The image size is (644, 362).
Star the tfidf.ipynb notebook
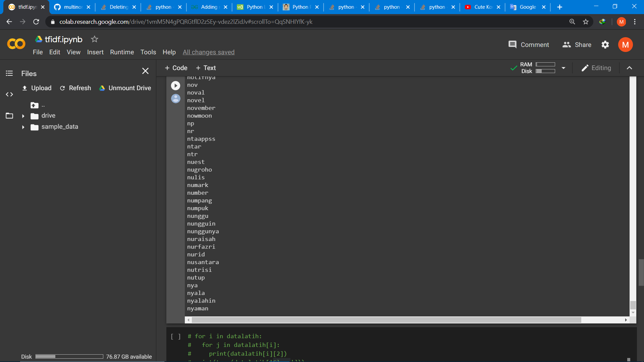pyautogui.click(x=94, y=39)
